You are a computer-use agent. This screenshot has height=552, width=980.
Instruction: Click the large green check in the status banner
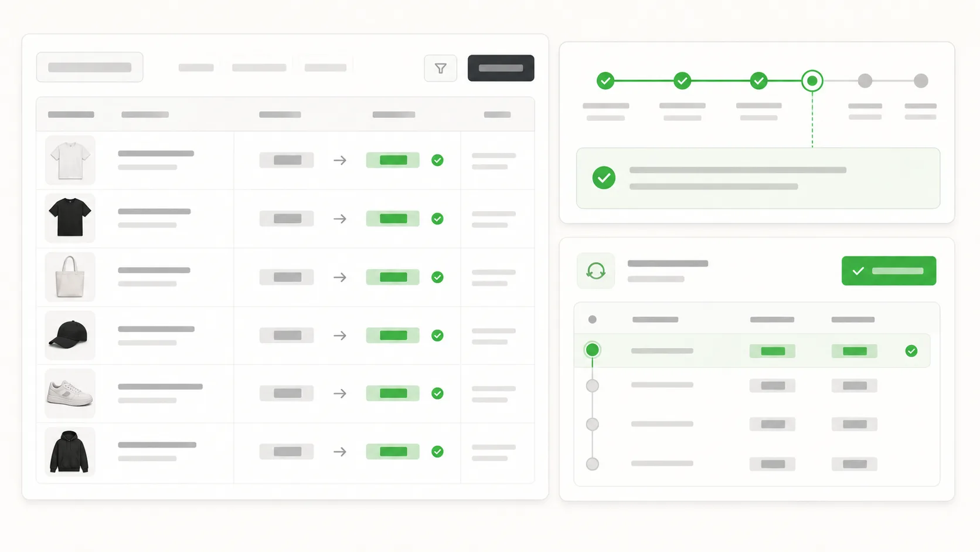pos(604,178)
